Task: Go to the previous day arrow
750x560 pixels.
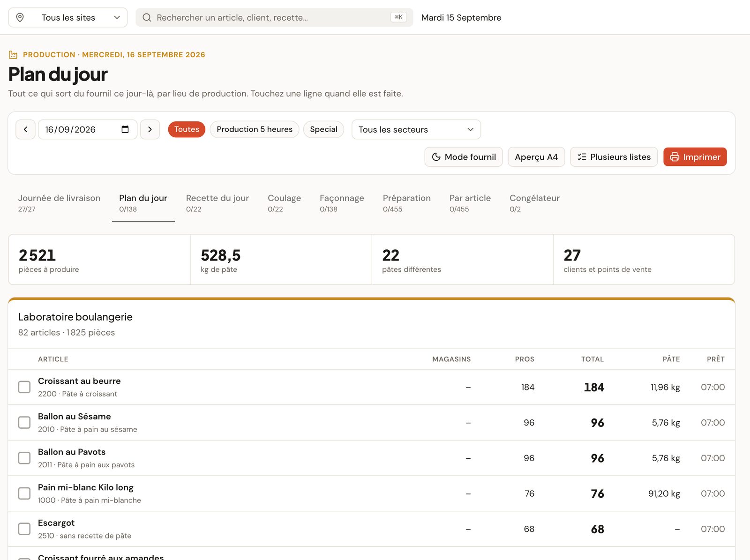Action: point(25,129)
